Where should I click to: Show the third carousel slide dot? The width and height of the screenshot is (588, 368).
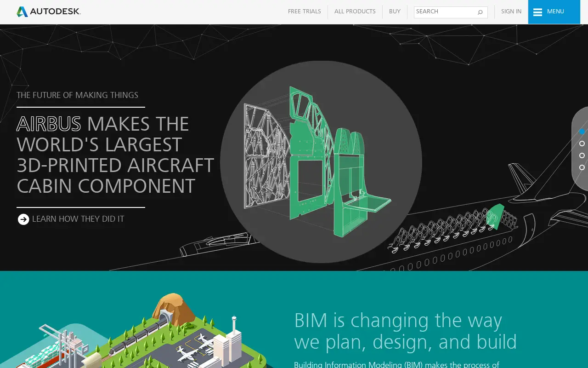pyautogui.click(x=582, y=155)
